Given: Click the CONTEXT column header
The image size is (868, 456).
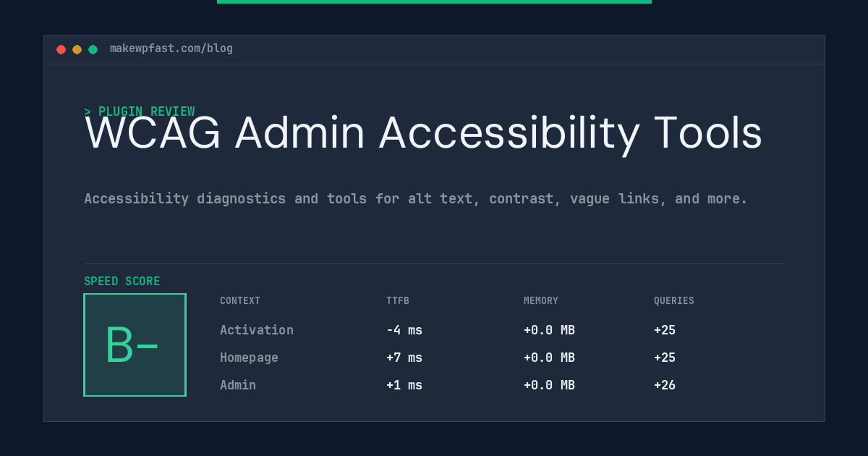Looking at the screenshot, I should (240, 301).
